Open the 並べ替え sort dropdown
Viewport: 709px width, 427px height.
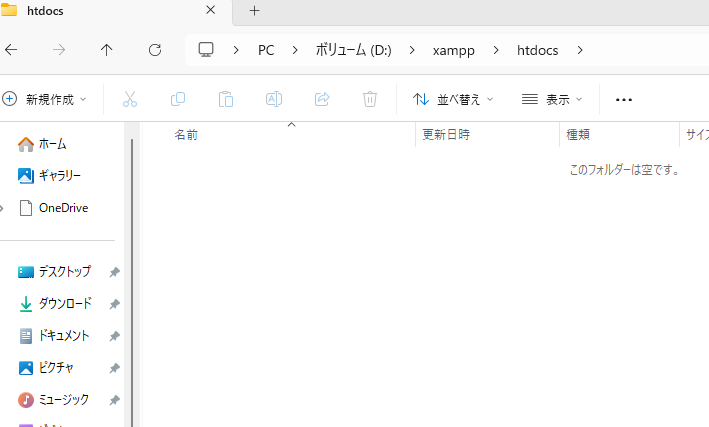pos(454,99)
